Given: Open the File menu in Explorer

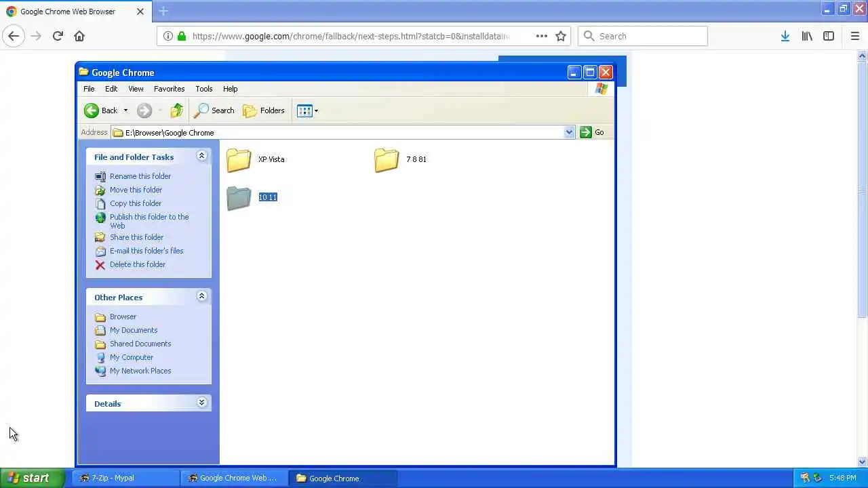Looking at the screenshot, I should click(x=89, y=89).
